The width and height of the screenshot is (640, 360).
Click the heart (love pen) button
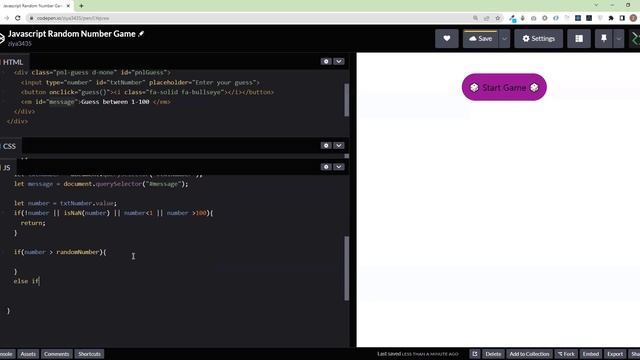(447, 38)
